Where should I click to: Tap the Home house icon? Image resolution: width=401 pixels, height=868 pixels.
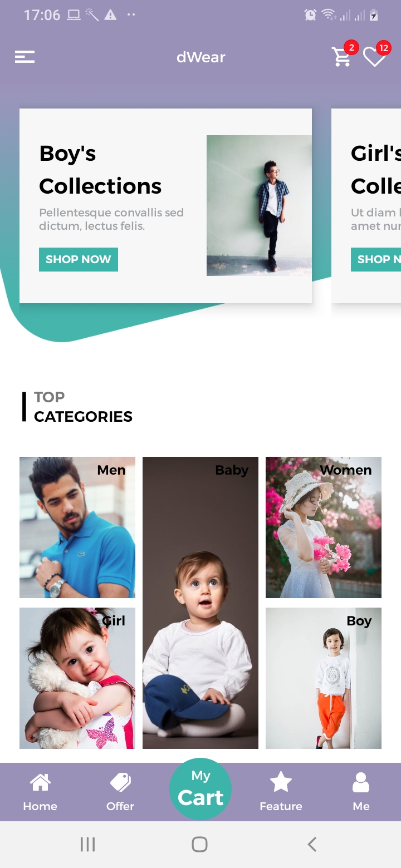click(40, 782)
